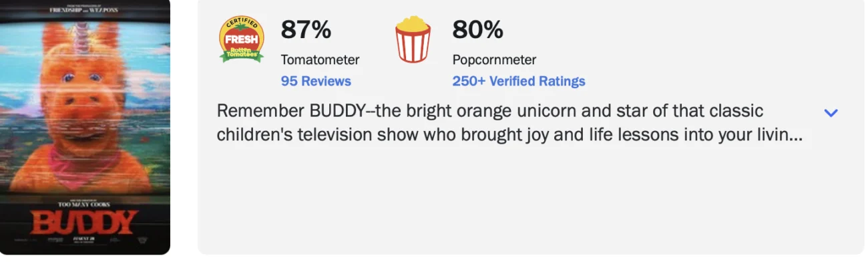Click the release date text on poster
Screen dimensions: 868x262
tap(85, 239)
